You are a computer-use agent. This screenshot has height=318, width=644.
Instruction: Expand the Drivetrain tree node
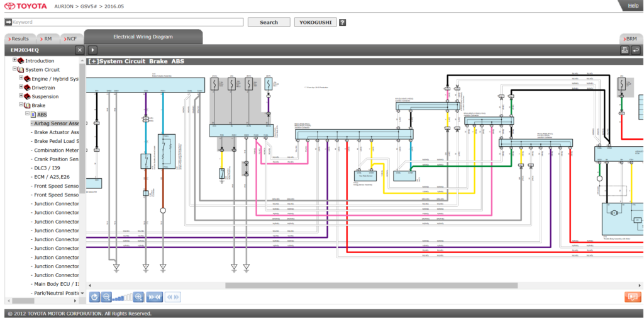[21, 87]
